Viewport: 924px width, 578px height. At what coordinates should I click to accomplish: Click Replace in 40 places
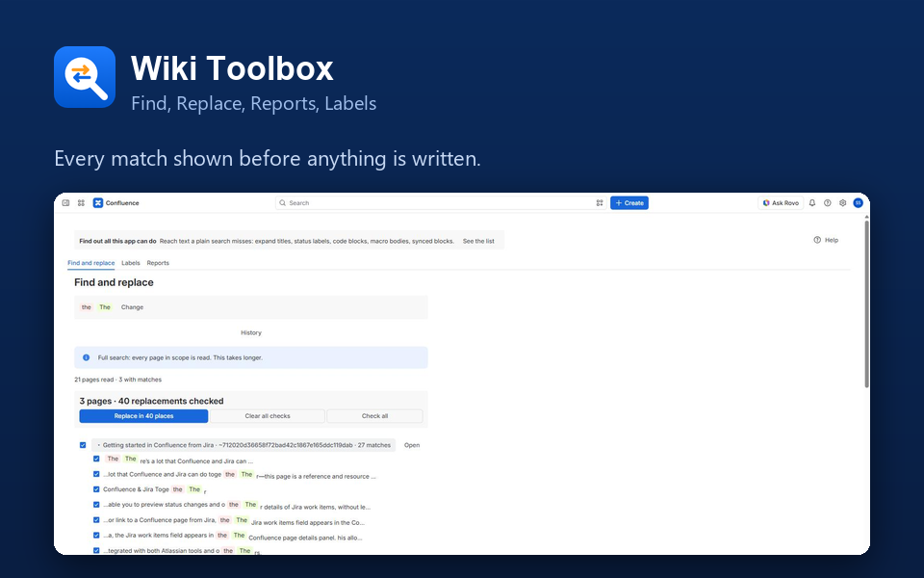(x=143, y=416)
